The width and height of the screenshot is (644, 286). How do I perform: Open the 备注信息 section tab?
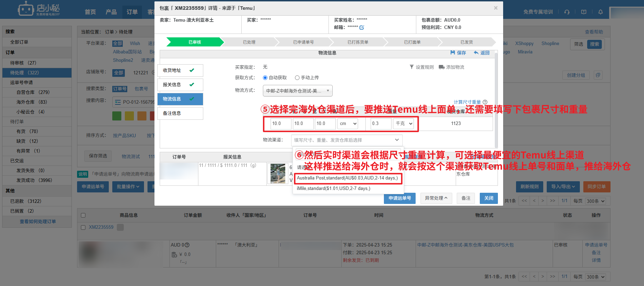[180, 113]
